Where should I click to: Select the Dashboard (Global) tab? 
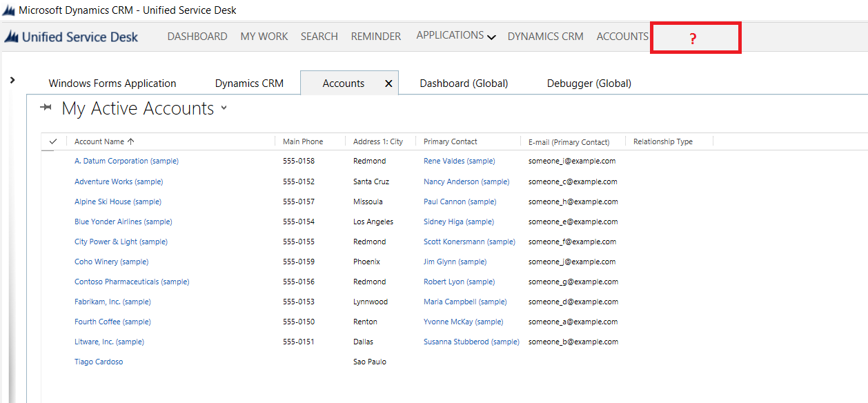pyautogui.click(x=464, y=83)
